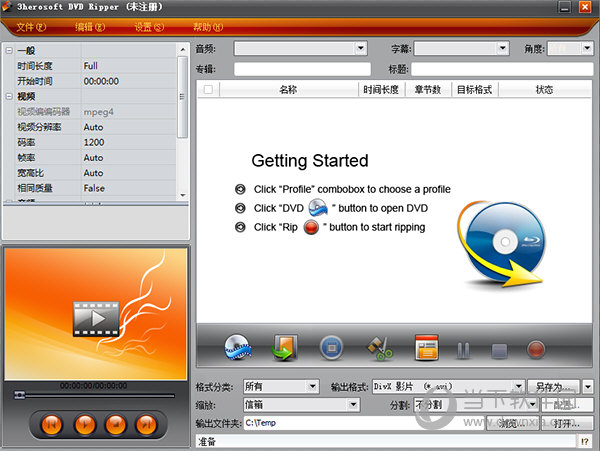Click the door with green arrow toolbar icon
Screen dimensions: 600x451
point(284,347)
